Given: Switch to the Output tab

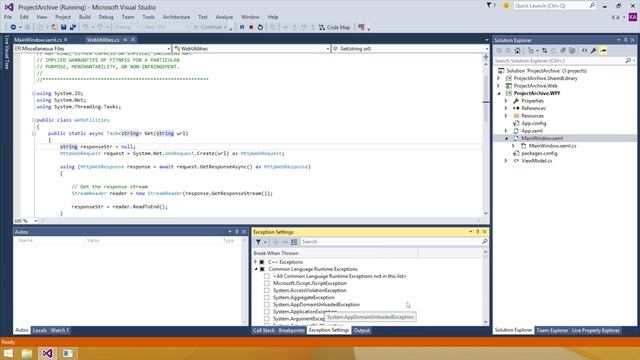Looking at the screenshot, I should (x=361, y=330).
